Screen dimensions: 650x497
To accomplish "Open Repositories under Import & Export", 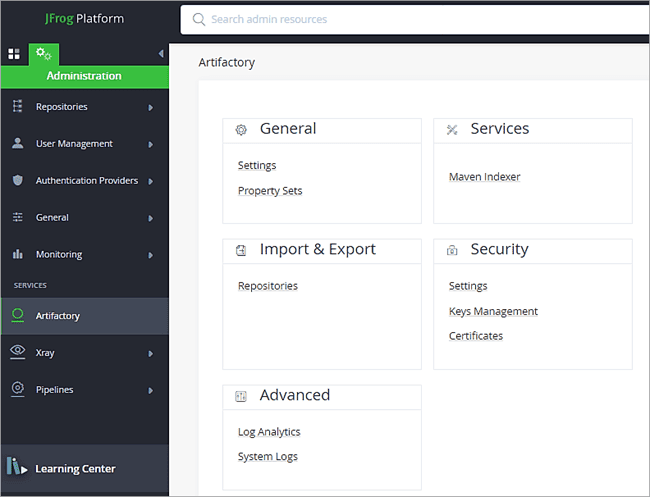I will (268, 286).
